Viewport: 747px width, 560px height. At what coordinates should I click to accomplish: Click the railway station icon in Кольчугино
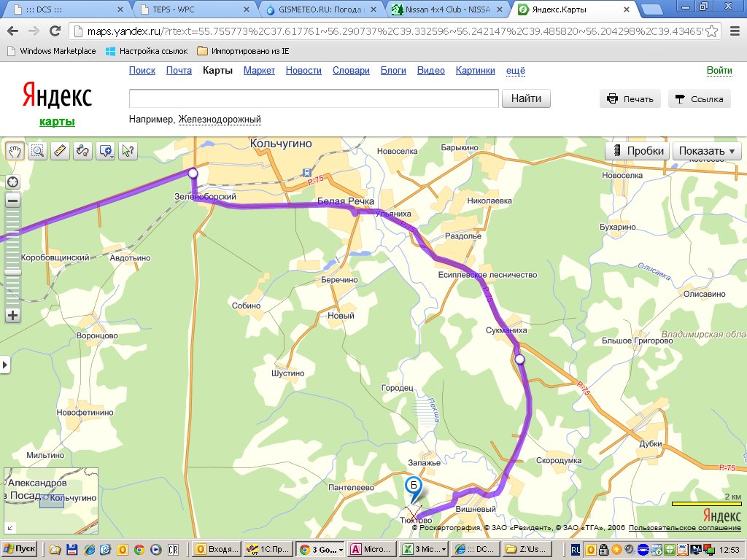click(307, 173)
